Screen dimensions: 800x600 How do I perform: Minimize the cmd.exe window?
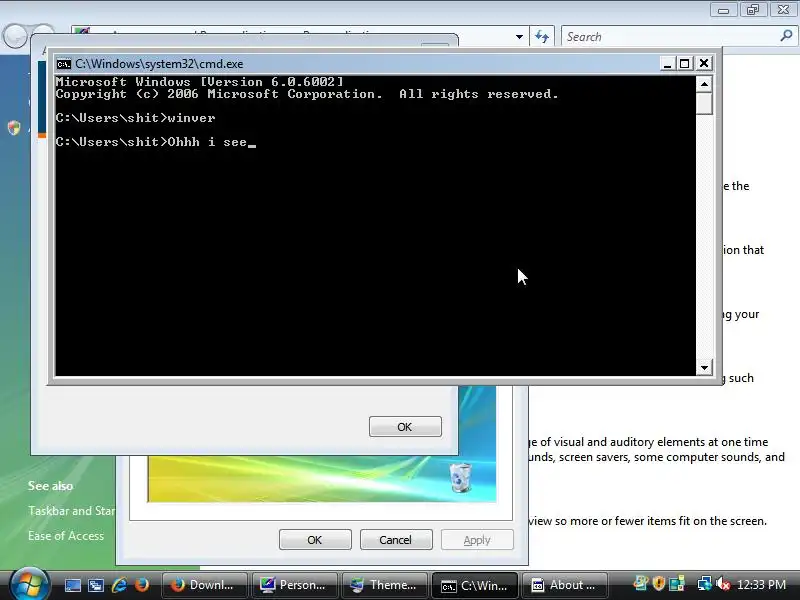(x=667, y=63)
